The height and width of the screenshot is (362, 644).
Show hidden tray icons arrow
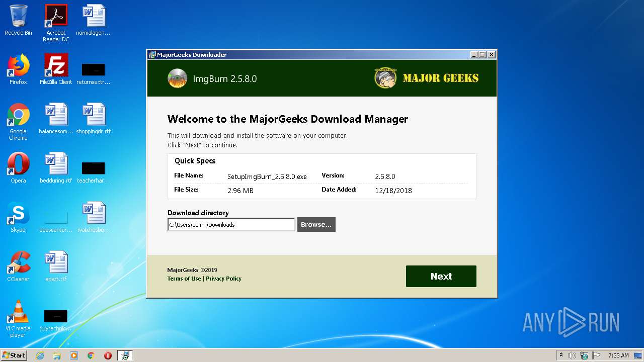pyautogui.click(x=561, y=355)
